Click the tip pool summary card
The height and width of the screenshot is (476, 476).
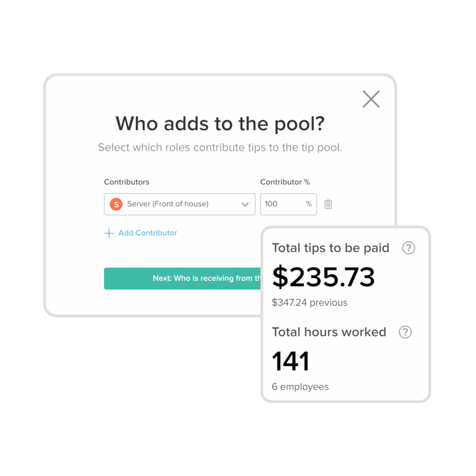point(345,313)
